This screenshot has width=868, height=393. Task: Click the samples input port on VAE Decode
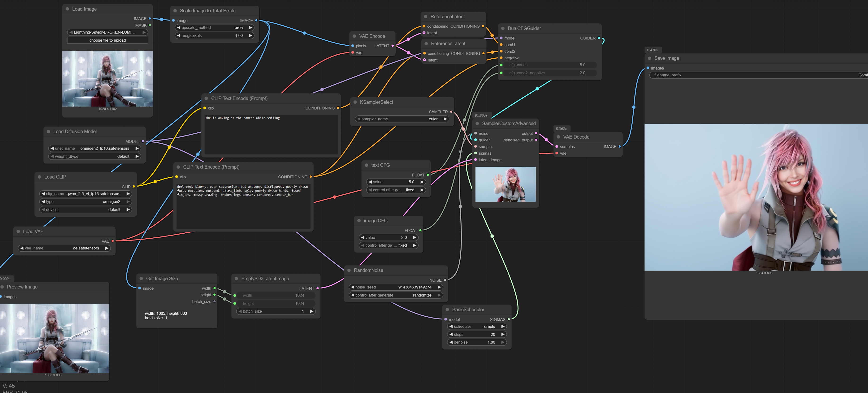[x=557, y=147]
